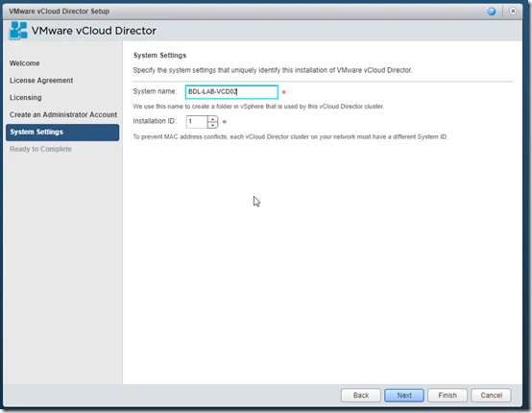Focus the System name text field
This screenshot has height=413, width=532.
231,92
